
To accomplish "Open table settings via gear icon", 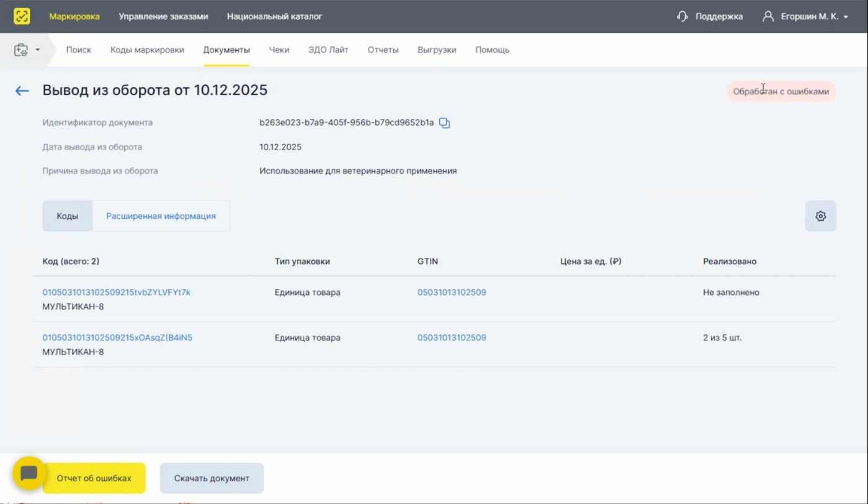I will pos(820,216).
